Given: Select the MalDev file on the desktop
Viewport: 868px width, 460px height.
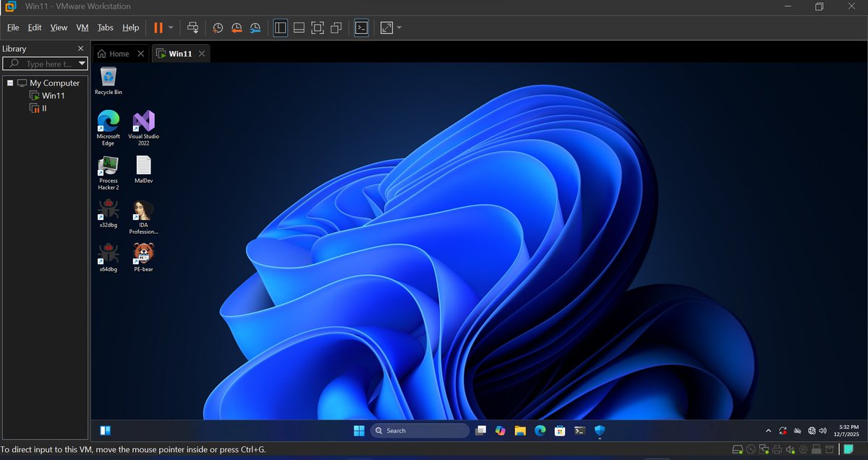Looking at the screenshot, I should click(x=143, y=169).
